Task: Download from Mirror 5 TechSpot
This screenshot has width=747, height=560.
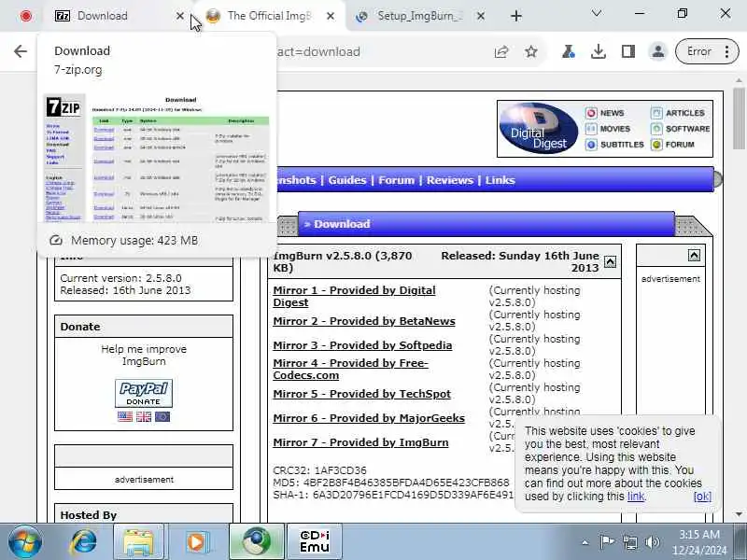Action: coord(361,394)
